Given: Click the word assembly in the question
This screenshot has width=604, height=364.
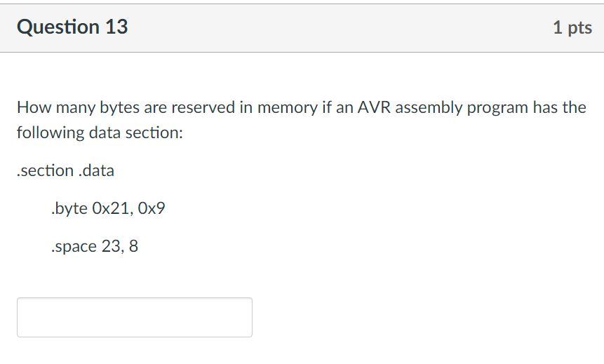Looking at the screenshot, I should (x=429, y=108).
